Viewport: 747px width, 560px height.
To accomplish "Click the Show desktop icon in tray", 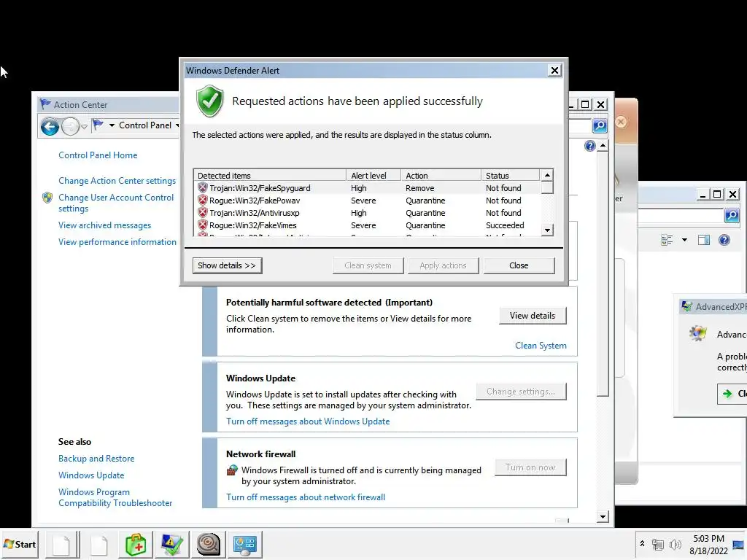I will coord(739,544).
